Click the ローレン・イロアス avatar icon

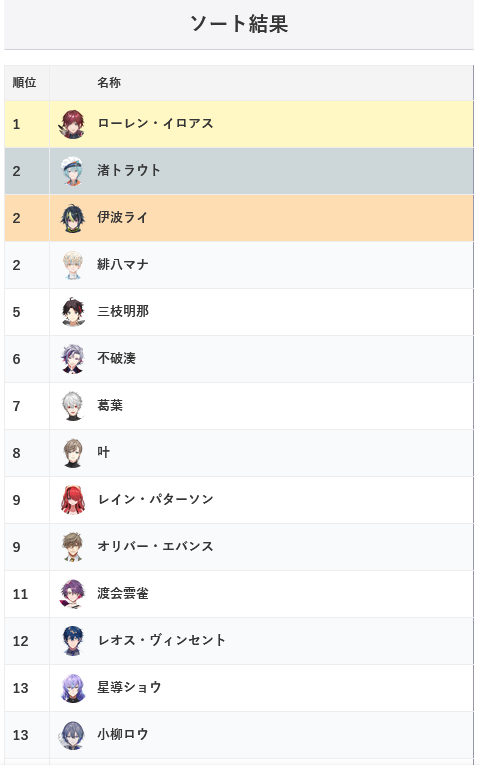click(73, 124)
